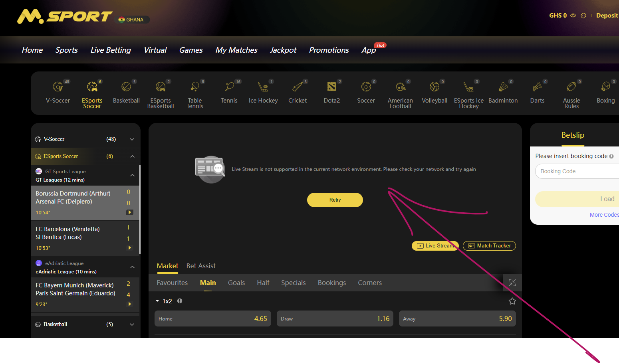Open the Games menu item
Screen dimensions: 619x364
pos(191,50)
